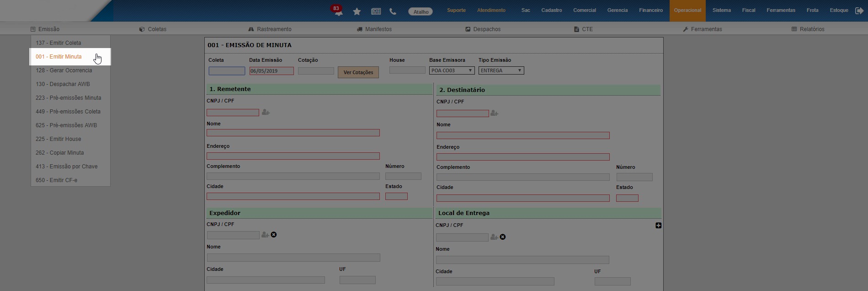Open the Despachos menu
This screenshot has width=868, height=291.
coord(483,29)
